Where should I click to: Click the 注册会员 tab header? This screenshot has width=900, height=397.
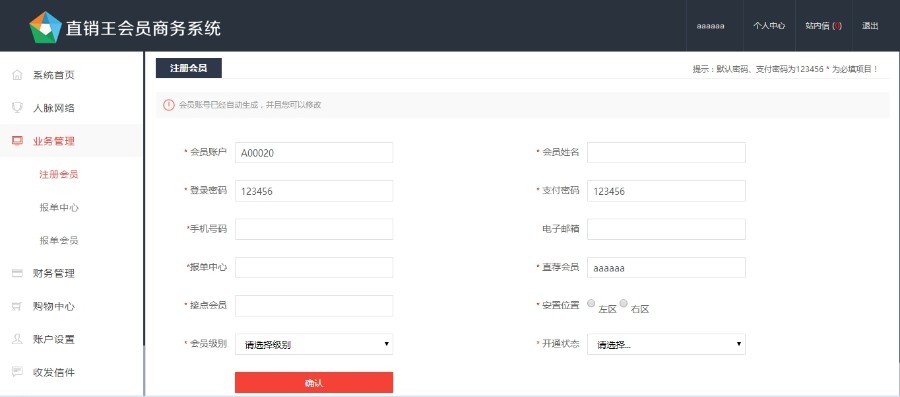(x=189, y=68)
